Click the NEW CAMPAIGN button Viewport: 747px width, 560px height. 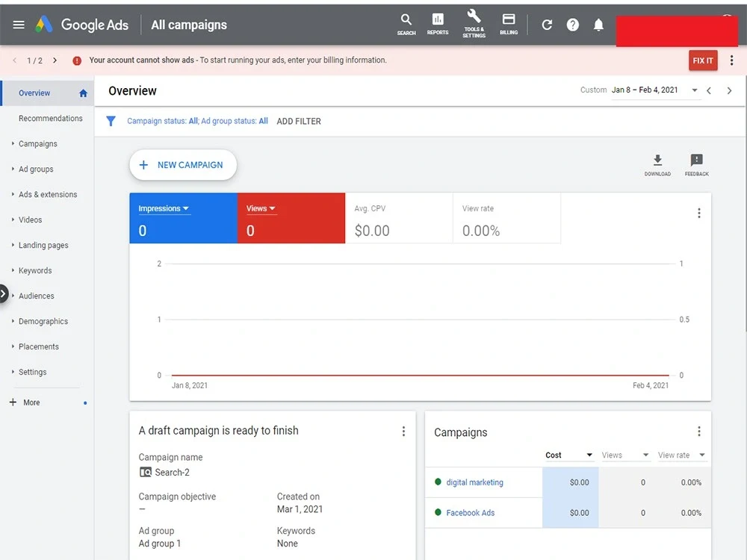pyautogui.click(x=183, y=165)
